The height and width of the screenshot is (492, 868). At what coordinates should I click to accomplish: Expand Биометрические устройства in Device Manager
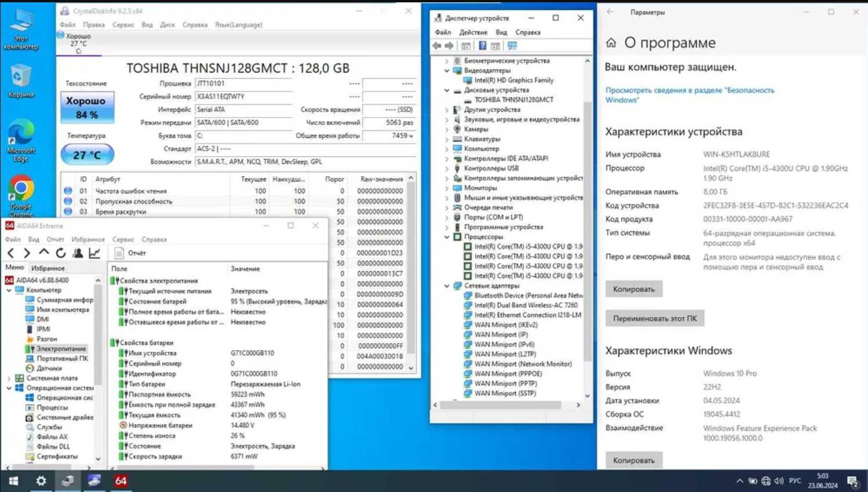[x=447, y=61]
